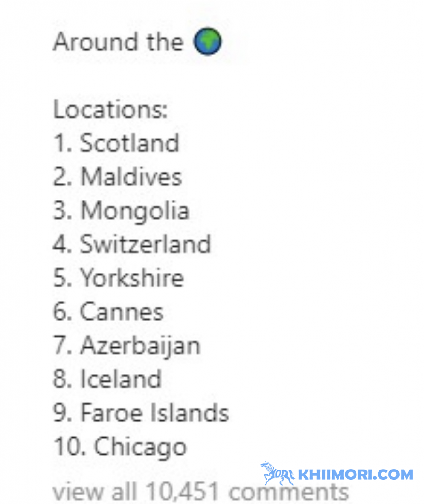424x504 pixels.
Task: Click list item 9. Faroe Islands
Action: [x=141, y=413]
